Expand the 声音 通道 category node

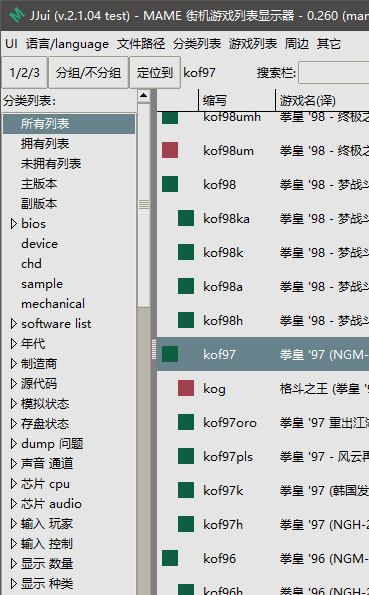click(14, 463)
